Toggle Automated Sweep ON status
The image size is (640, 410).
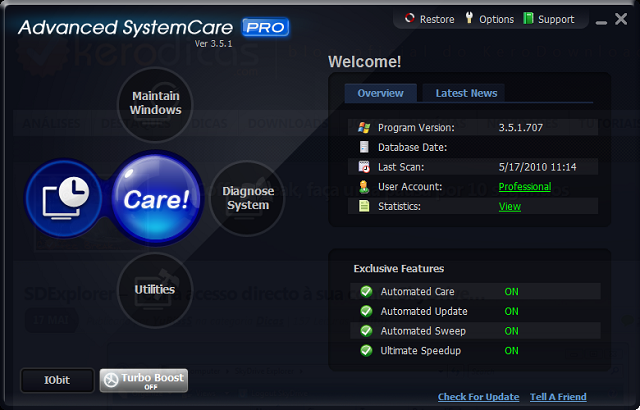[x=511, y=331]
